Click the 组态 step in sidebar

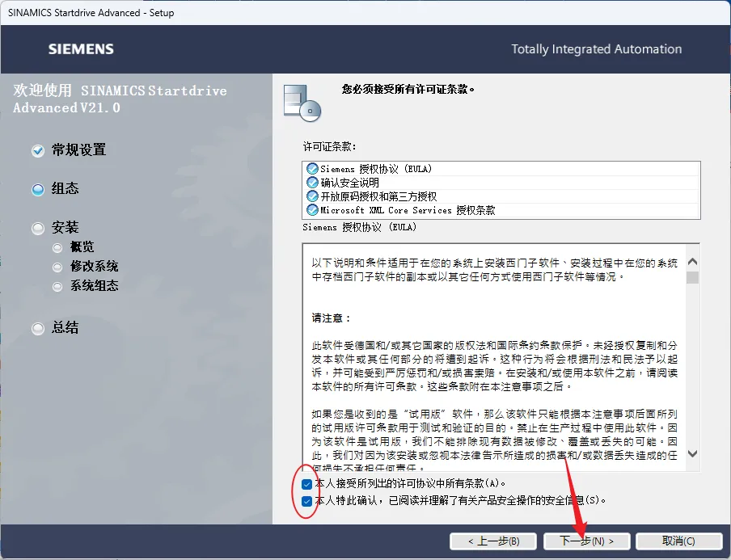click(65, 188)
